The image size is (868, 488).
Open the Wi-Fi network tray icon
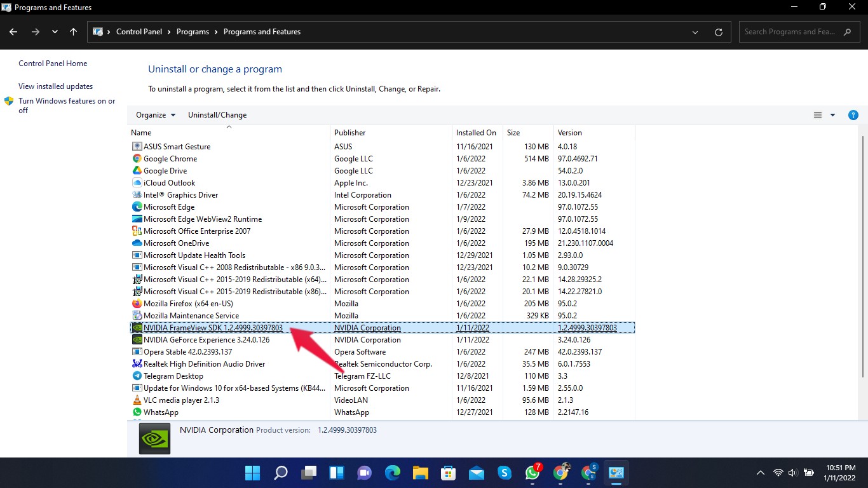point(778,473)
